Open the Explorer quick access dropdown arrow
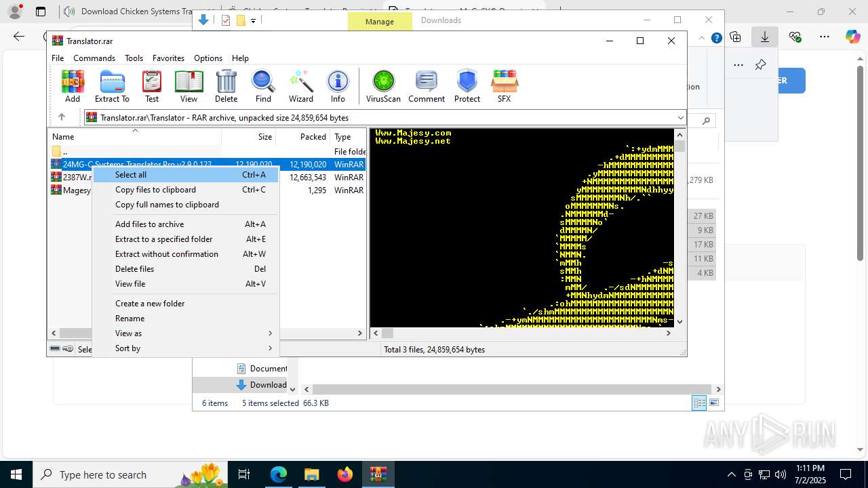The image size is (868, 488). (x=253, y=21)
